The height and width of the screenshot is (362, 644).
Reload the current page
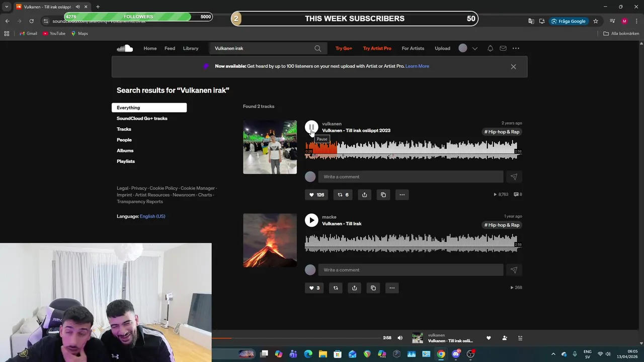click(31, 21)
